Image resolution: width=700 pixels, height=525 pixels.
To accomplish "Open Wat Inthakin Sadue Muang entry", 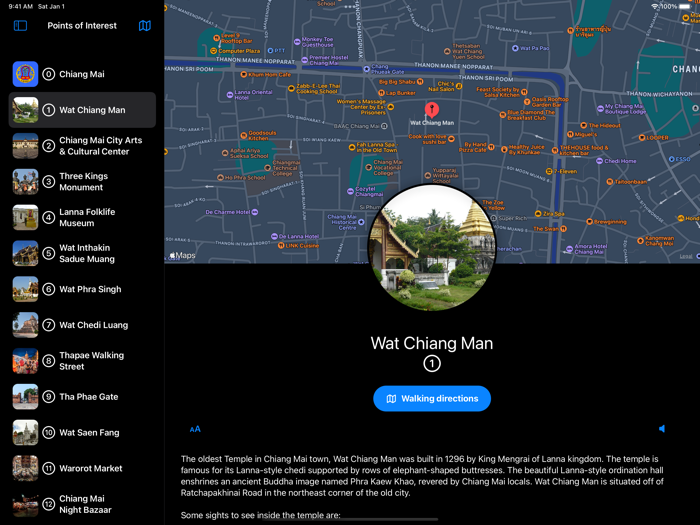I will tap(82, 253).
